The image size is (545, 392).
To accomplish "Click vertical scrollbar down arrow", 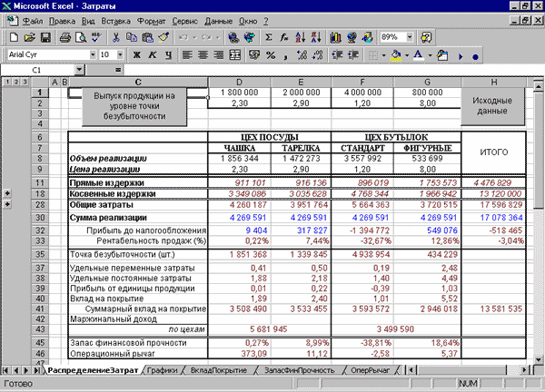I will [538, 359].
